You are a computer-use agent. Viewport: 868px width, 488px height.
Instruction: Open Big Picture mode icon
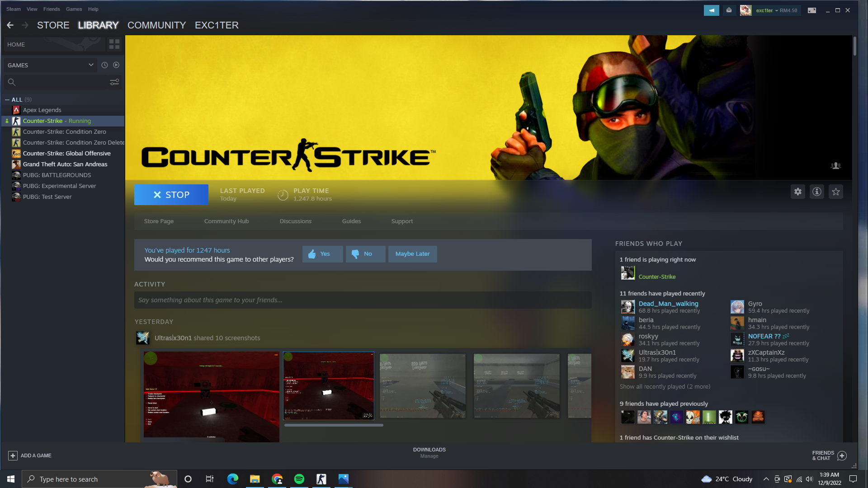[812, 10]
